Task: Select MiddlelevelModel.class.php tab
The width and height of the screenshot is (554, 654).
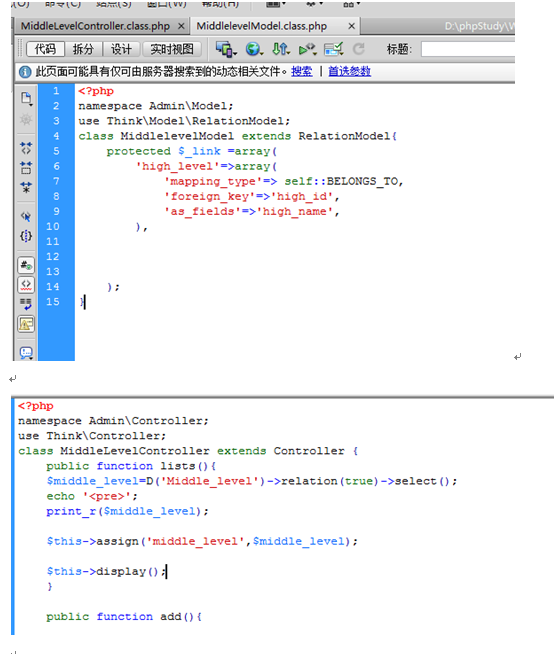Action: 261,26
